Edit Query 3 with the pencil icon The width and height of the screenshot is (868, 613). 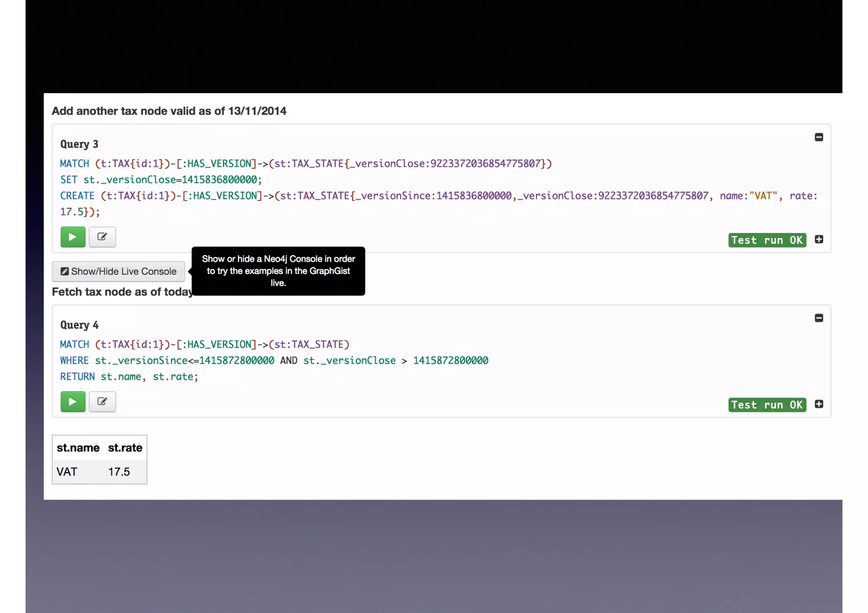(x=102, y=237)
